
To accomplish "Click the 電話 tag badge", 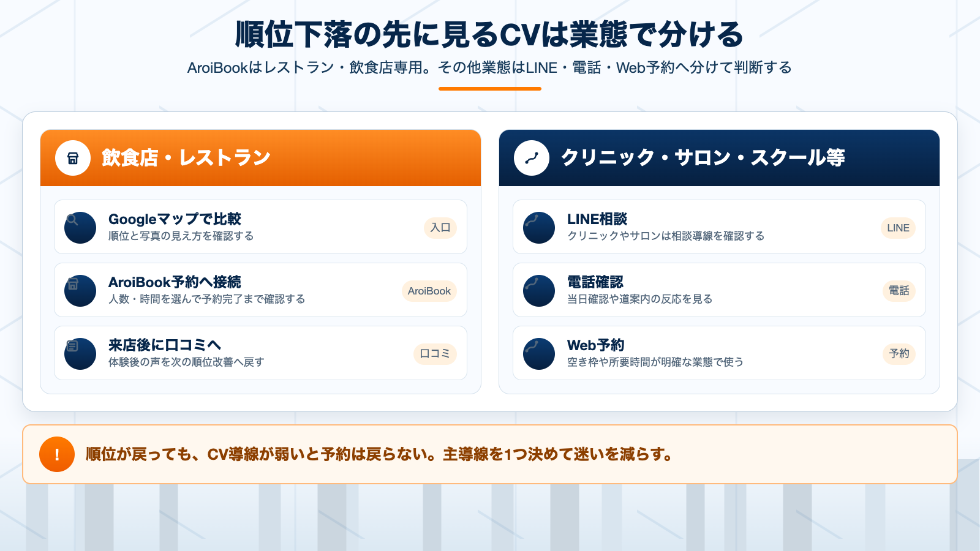I will (899, 291).
